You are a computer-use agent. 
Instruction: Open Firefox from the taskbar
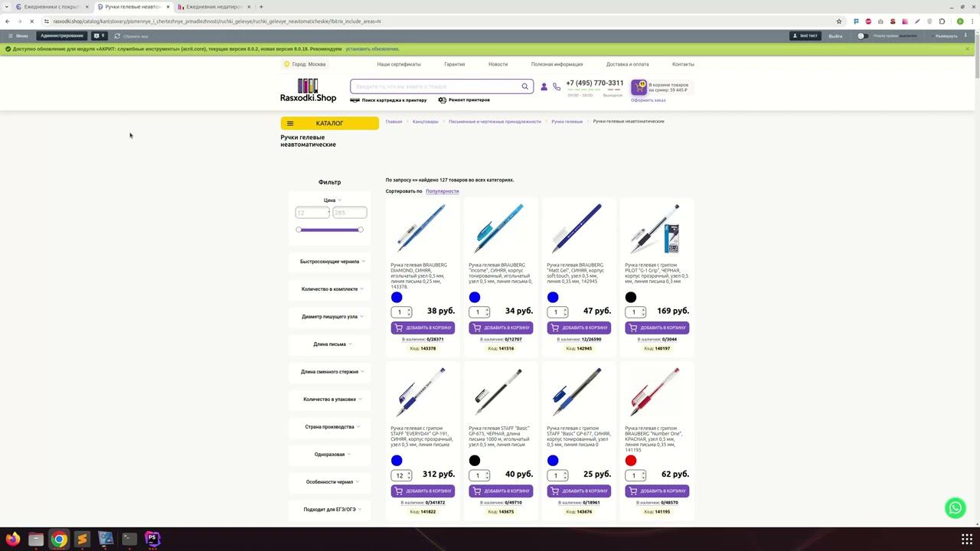point(12,539)
